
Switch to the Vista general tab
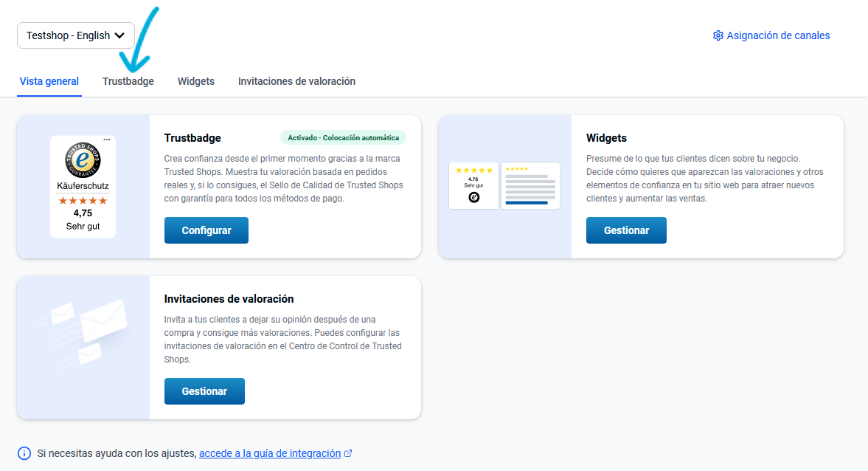49,81
